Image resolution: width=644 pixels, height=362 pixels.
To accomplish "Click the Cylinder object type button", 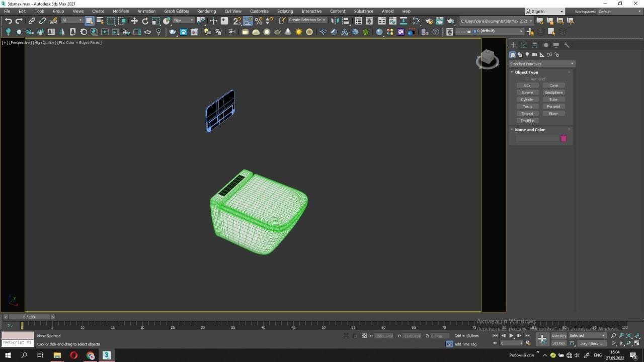I will 527,100.
